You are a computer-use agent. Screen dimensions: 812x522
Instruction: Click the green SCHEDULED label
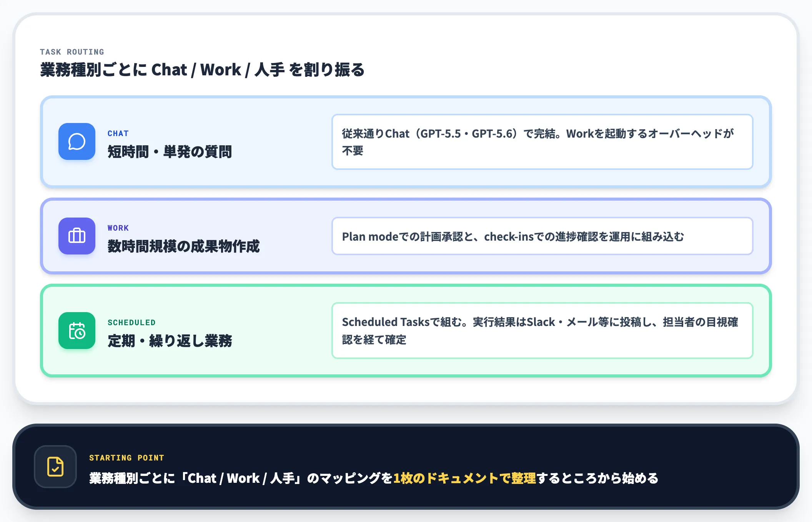pyautogui.click(x=131, y=323)
